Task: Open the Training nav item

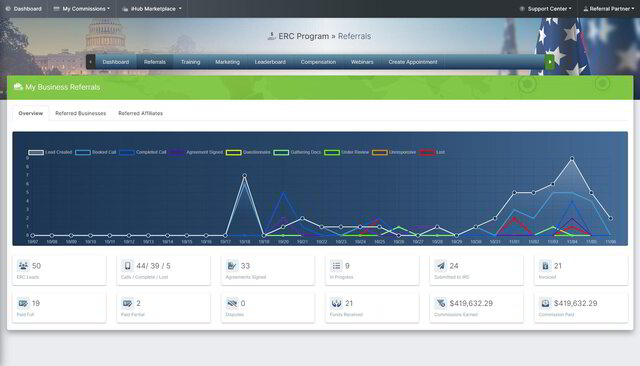Action: click(191, 62)
